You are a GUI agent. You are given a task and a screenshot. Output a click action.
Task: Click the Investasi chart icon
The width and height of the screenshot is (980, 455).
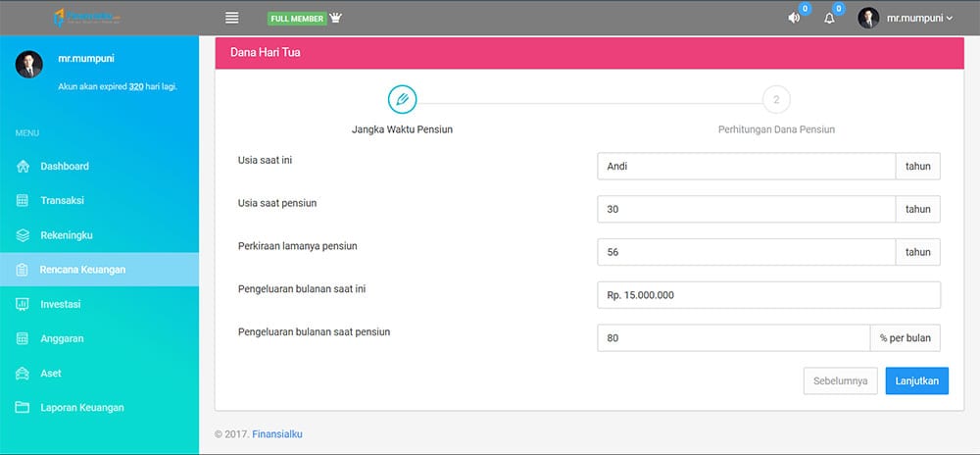click(23, 304)
